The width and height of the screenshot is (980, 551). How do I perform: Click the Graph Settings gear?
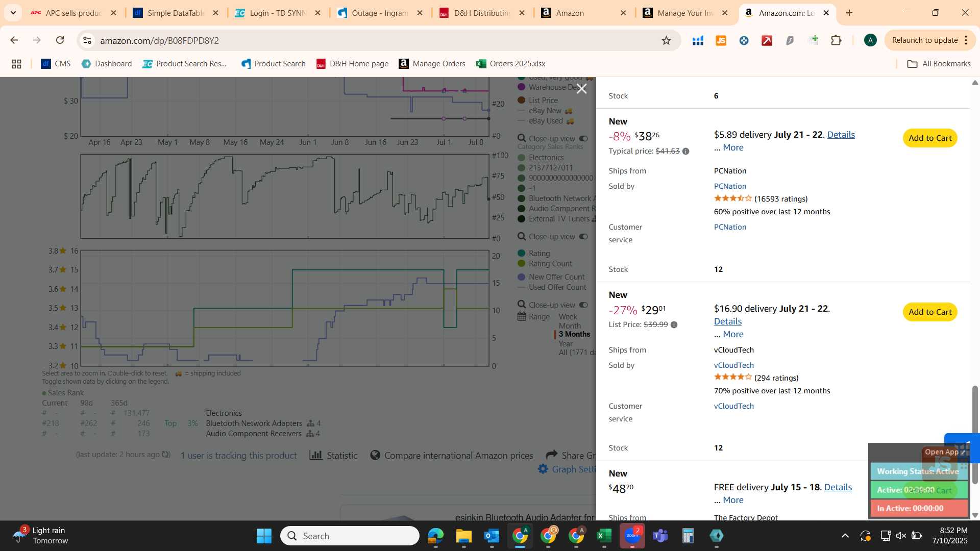click(543, 469)
